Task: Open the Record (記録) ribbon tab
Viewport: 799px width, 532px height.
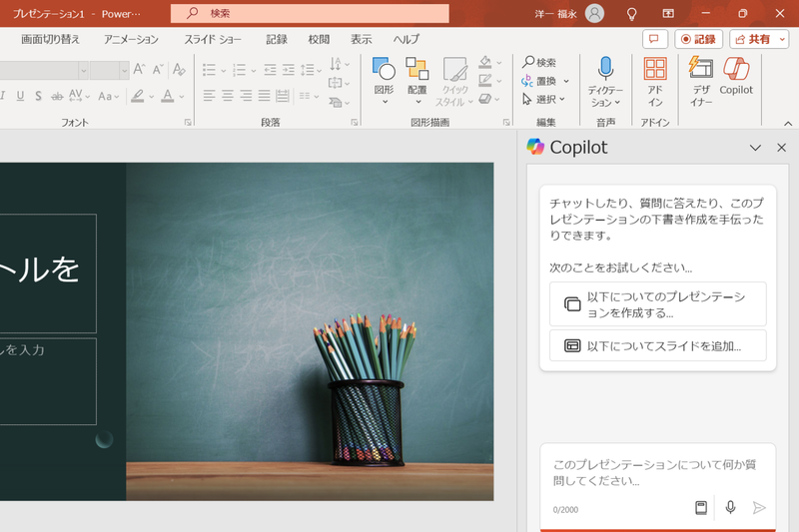Action: (277, 39)
